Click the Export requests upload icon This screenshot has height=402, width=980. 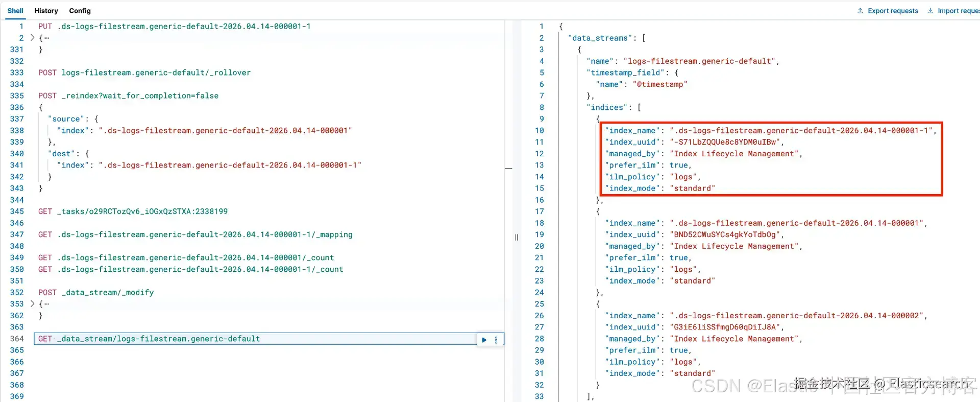(x=860, y=11)
